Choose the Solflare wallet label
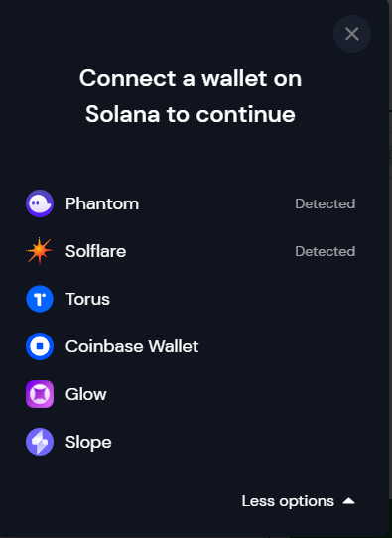 click(x=95, y=251)
